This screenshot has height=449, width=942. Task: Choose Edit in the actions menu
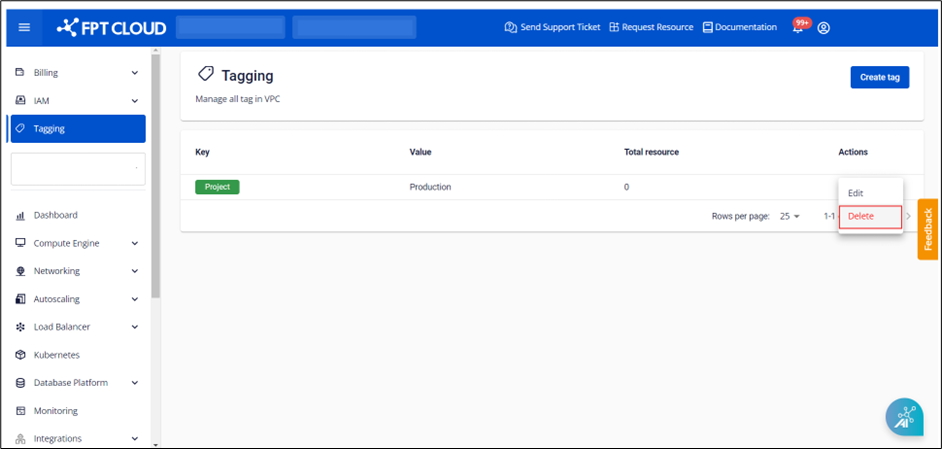(x=855, y=193)
